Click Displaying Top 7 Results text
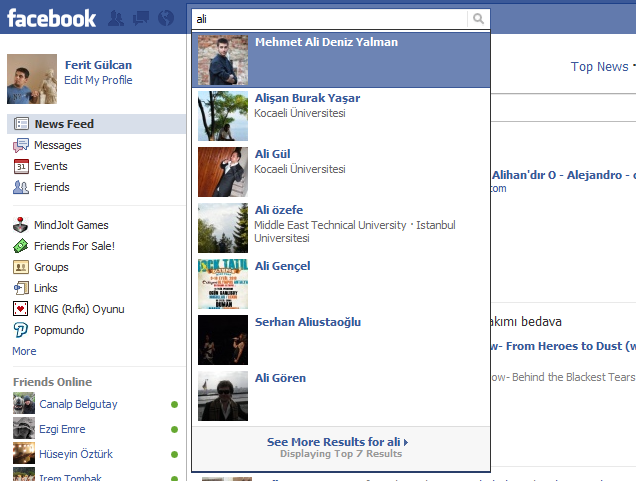Screen dimensions: 636x481 pyautogui.click(x=341, y=454)
